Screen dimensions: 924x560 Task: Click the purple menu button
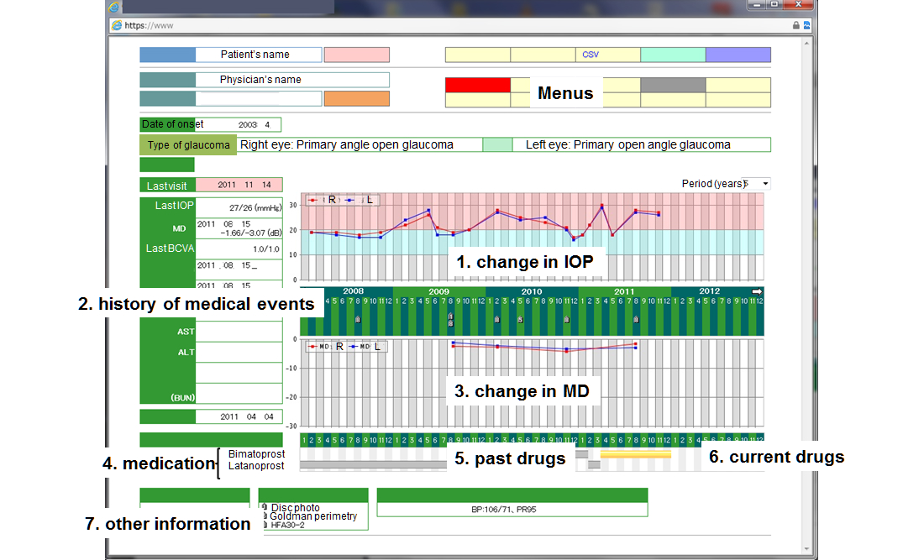[x=738, y=55]
